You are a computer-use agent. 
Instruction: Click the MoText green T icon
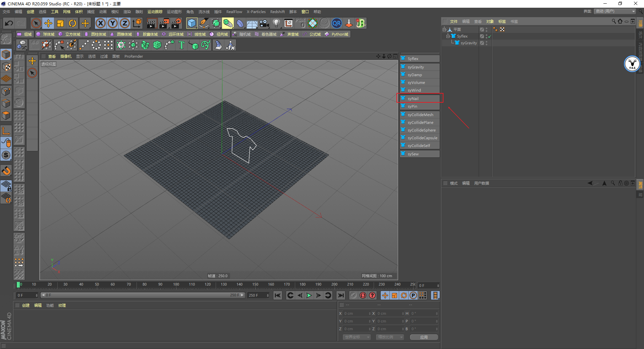coord(181,45)
